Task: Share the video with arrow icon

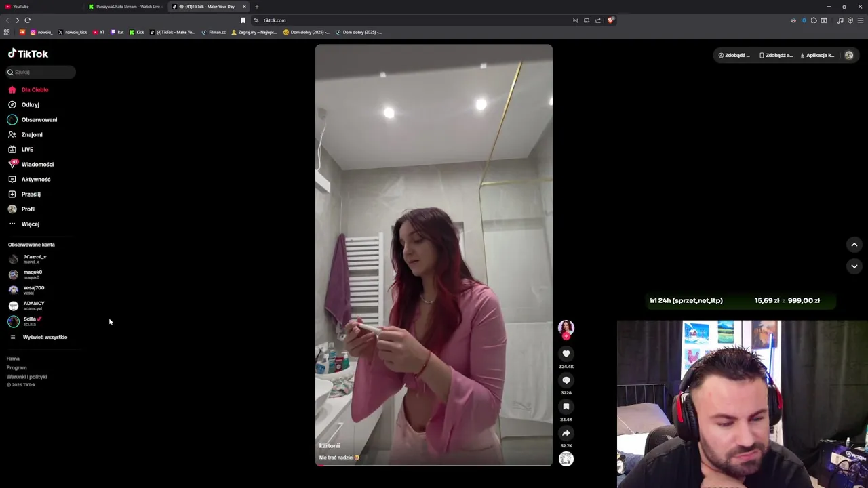Action: point(566,433)
